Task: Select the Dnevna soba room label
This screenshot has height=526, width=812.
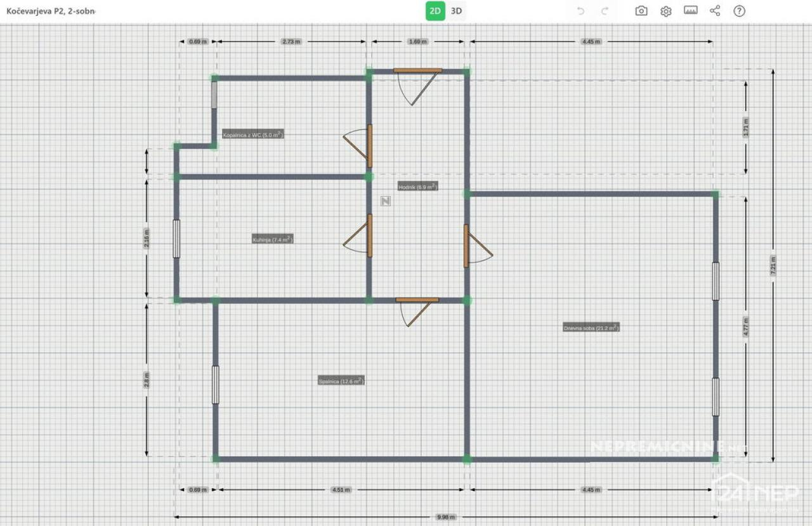Action: pos(591,327)
